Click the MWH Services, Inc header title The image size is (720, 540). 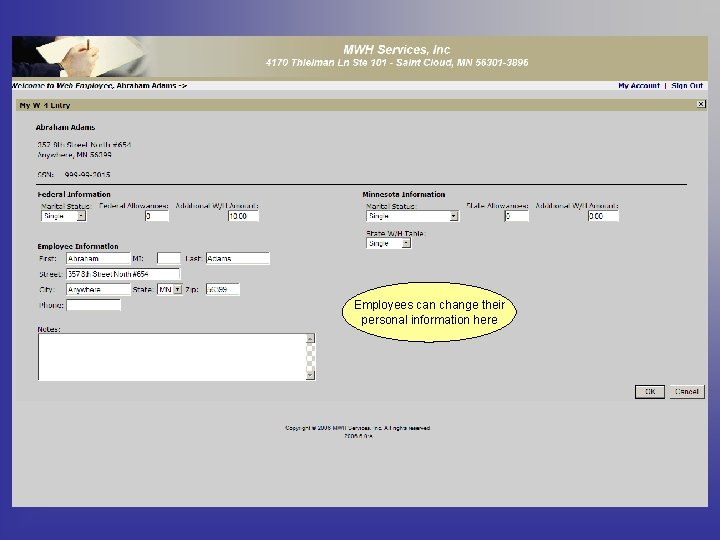tap(397, 50)
